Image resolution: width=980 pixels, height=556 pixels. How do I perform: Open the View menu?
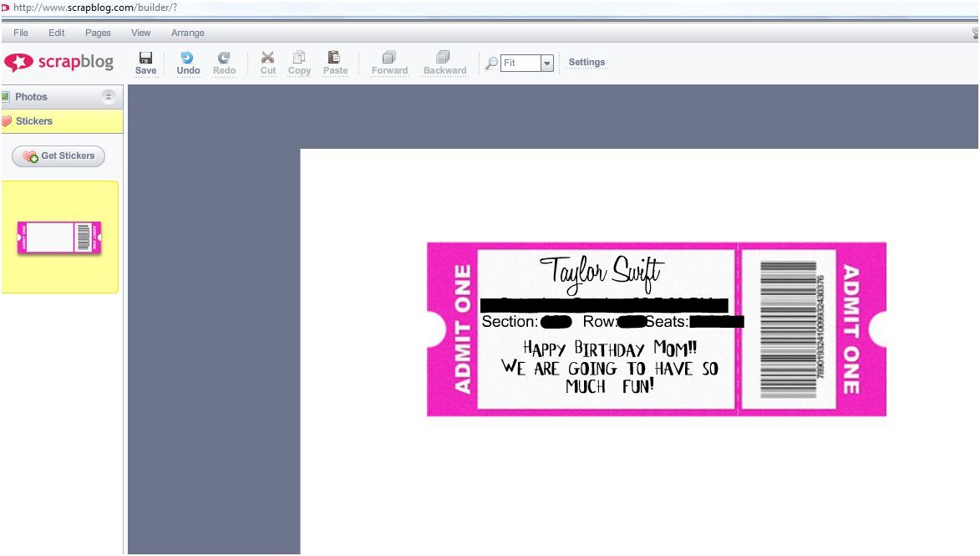click(x=140, y=33)
